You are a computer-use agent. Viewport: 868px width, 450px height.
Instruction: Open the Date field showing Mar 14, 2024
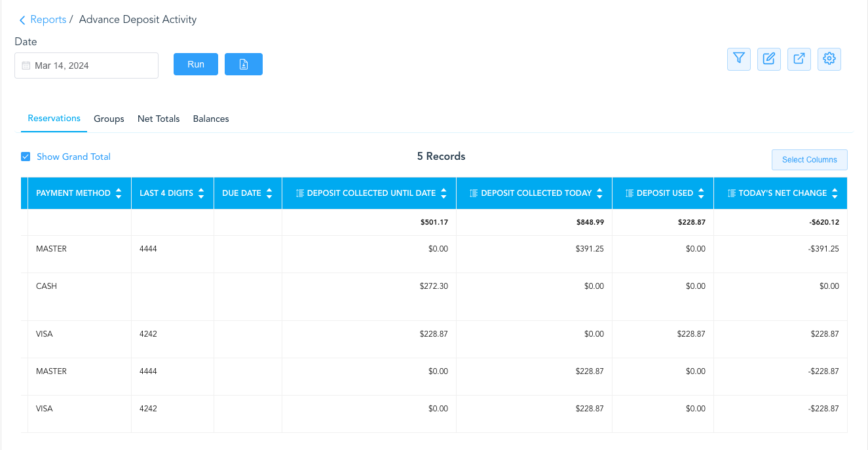(x=86, y=66)
